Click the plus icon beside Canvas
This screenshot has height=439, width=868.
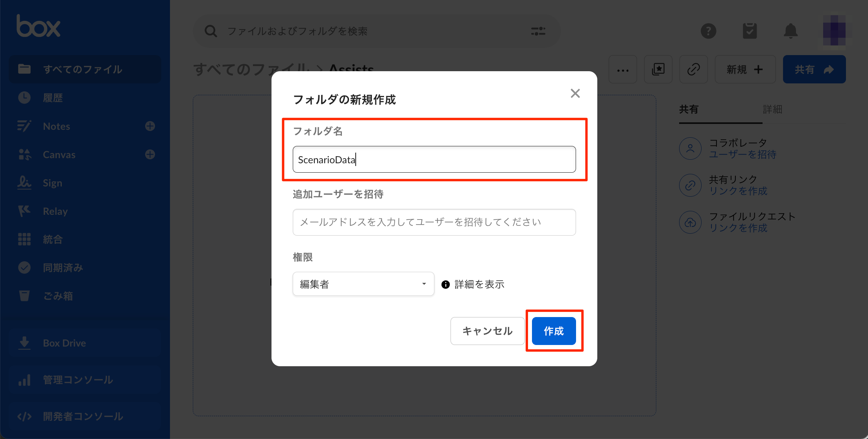tap(150, 155)
